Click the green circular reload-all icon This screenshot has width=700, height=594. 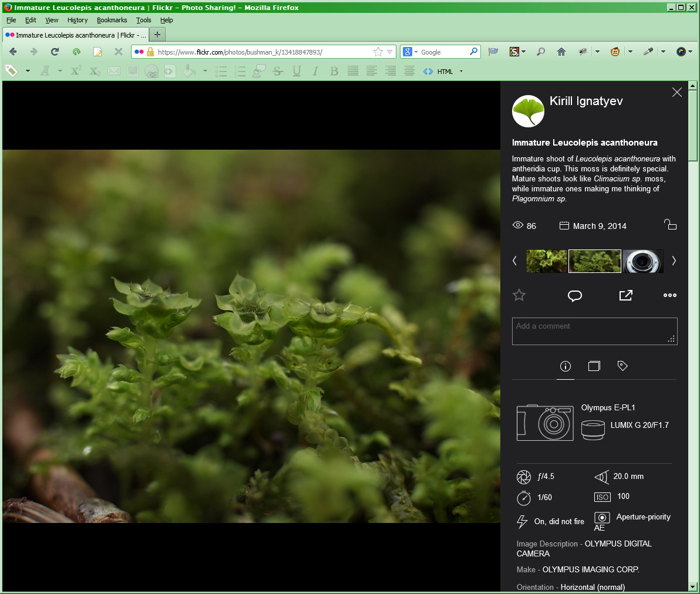point(76,52)
